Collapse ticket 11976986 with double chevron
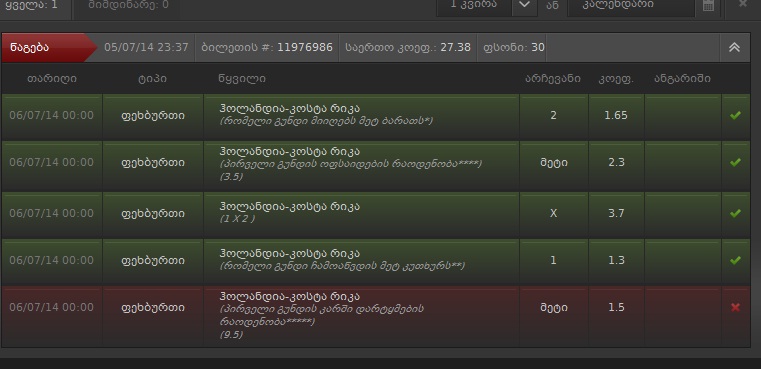Screen dimensions: 761x369 734,48
